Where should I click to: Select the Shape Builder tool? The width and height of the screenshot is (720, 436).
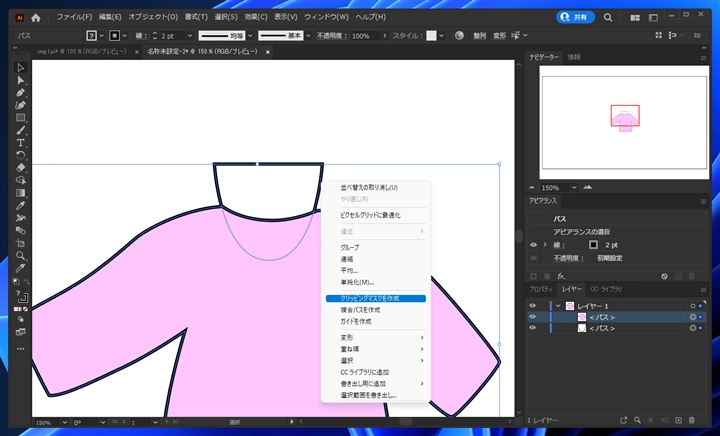coord(21,180)
